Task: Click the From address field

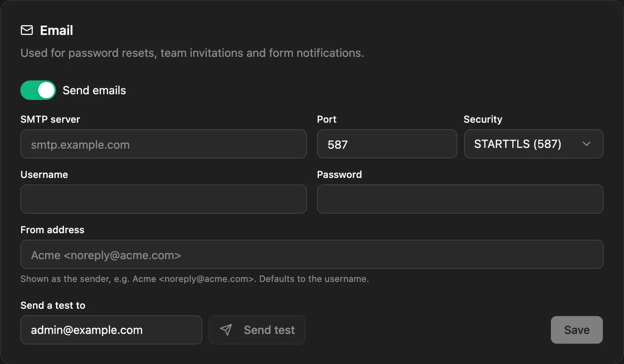Action: (x=312, y=254)
